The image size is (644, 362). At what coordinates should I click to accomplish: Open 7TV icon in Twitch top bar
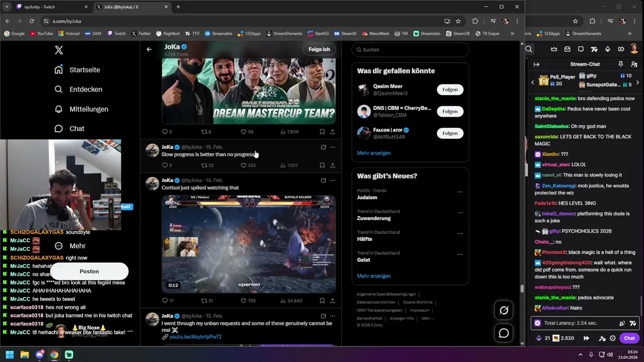594,49
